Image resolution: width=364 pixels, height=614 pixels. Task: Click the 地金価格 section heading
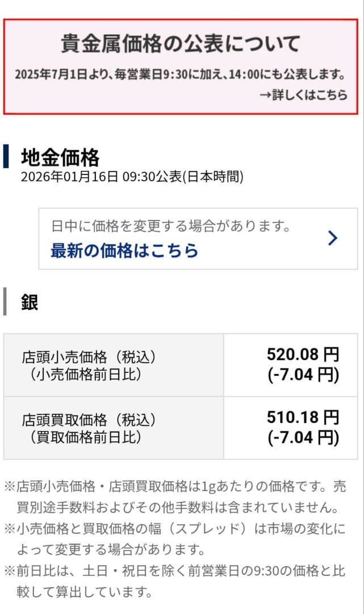pyautogui.click(x=60, y=157)
